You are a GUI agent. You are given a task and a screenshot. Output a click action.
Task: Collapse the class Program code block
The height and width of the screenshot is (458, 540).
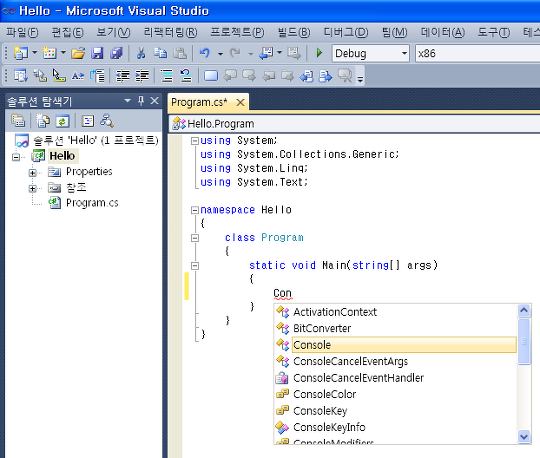tap(195, 238)
